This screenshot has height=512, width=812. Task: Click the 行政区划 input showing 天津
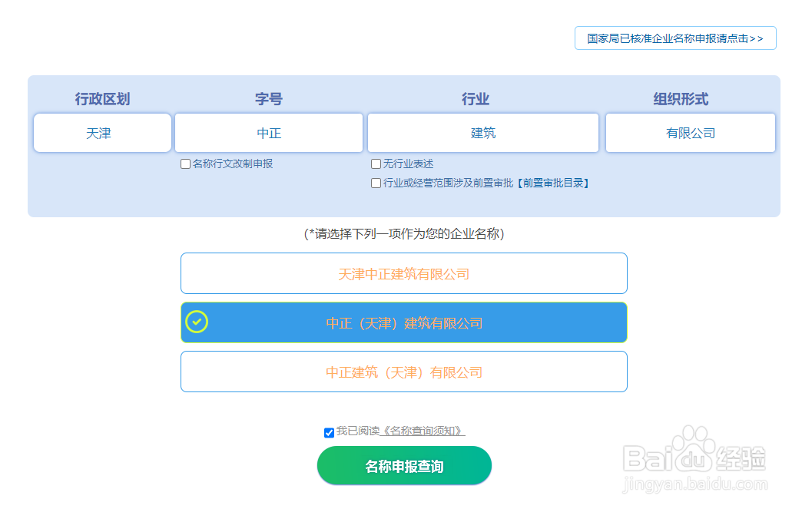[102, 133]
